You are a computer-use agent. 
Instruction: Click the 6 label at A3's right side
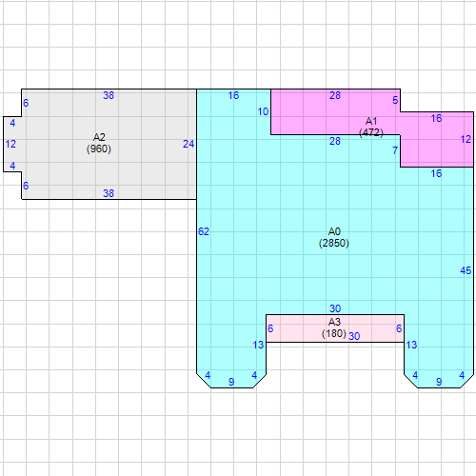399,328
